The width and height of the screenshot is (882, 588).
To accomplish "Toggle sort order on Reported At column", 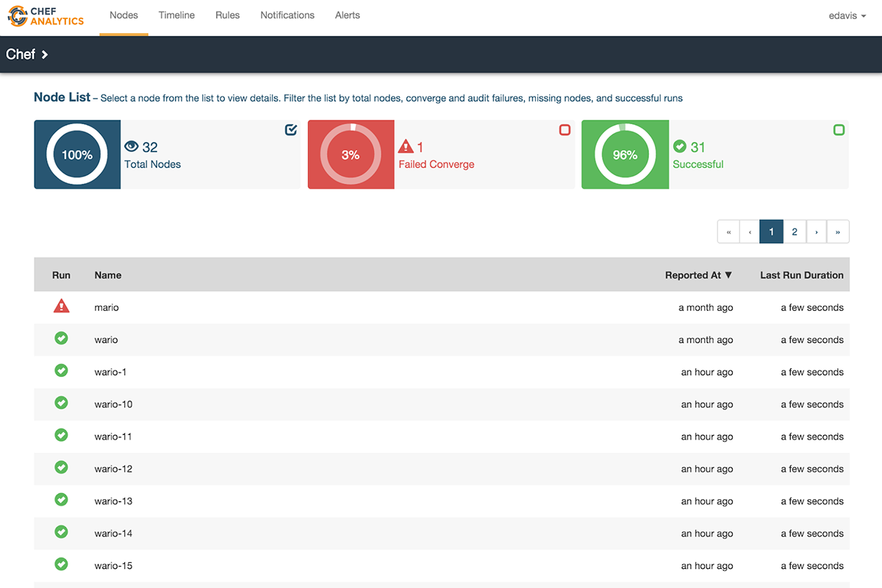I will [x=698, y=275].
